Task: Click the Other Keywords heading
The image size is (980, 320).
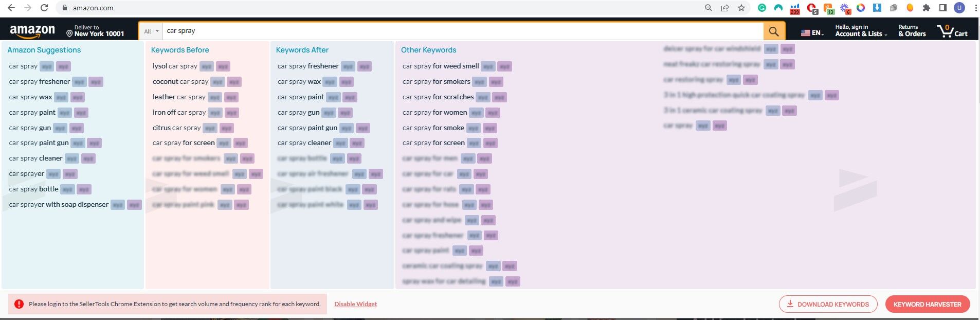Action: click(x=429, y=50)
